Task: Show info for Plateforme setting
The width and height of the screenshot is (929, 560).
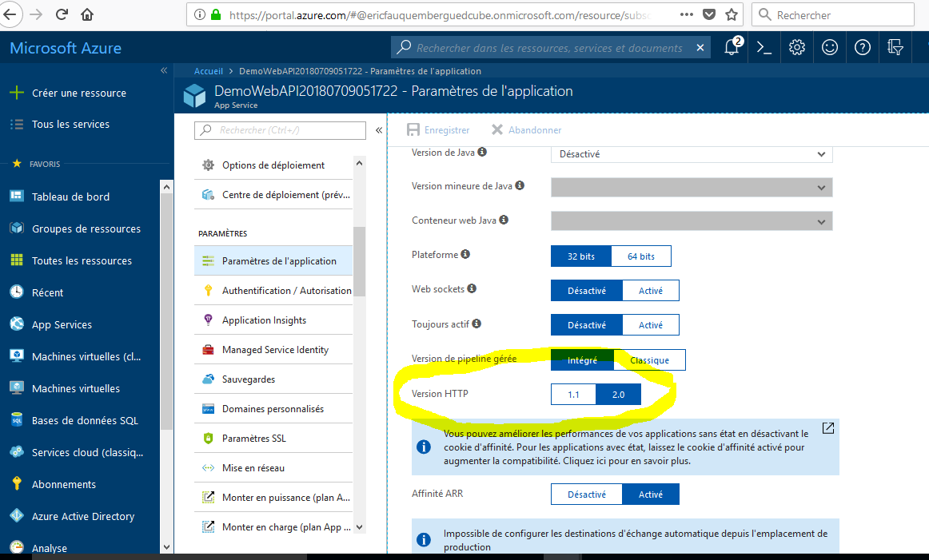Action: pyautogui.click(x=465, y=254)
